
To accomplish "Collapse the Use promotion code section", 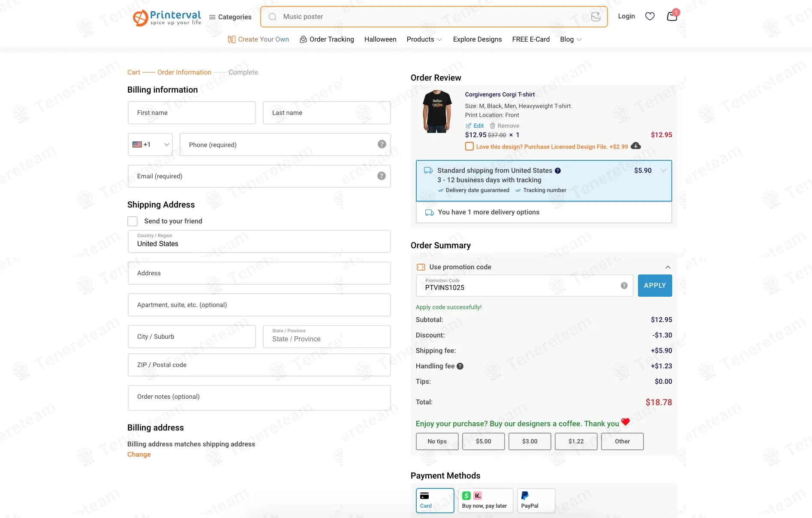I will [x=668, y=267].
